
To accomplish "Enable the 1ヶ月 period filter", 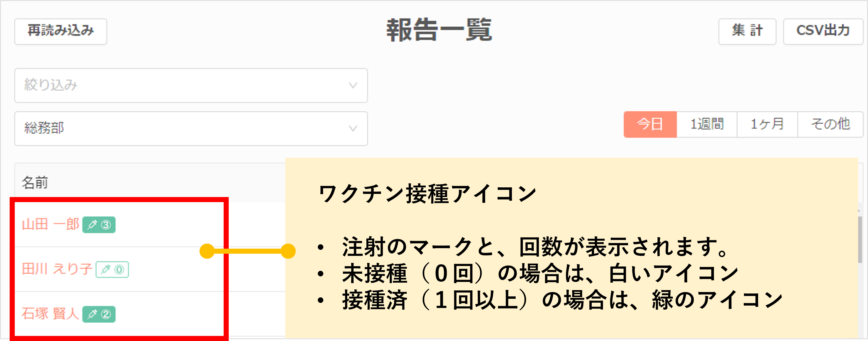I will click(x=767, y=124).
